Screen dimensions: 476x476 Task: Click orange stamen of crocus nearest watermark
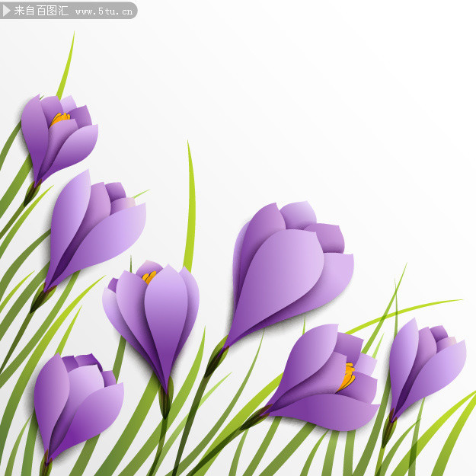click(x=60, y=118)
